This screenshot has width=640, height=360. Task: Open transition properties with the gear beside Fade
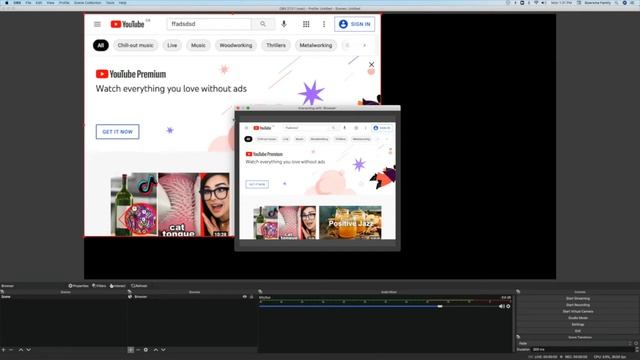click(636, 344)
